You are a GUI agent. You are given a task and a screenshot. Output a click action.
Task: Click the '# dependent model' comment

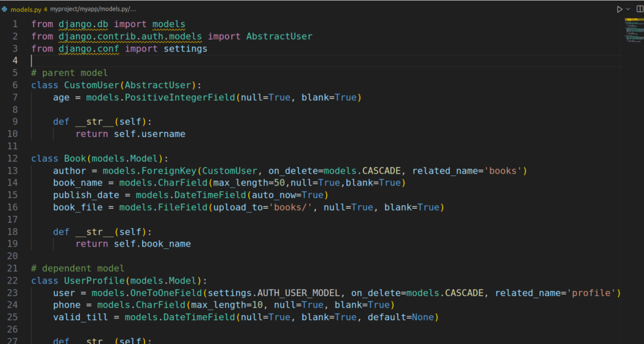coord(78,268)
